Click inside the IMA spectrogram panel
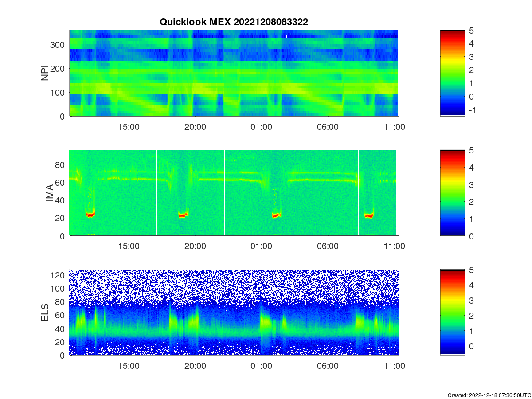 coord(233,193)
